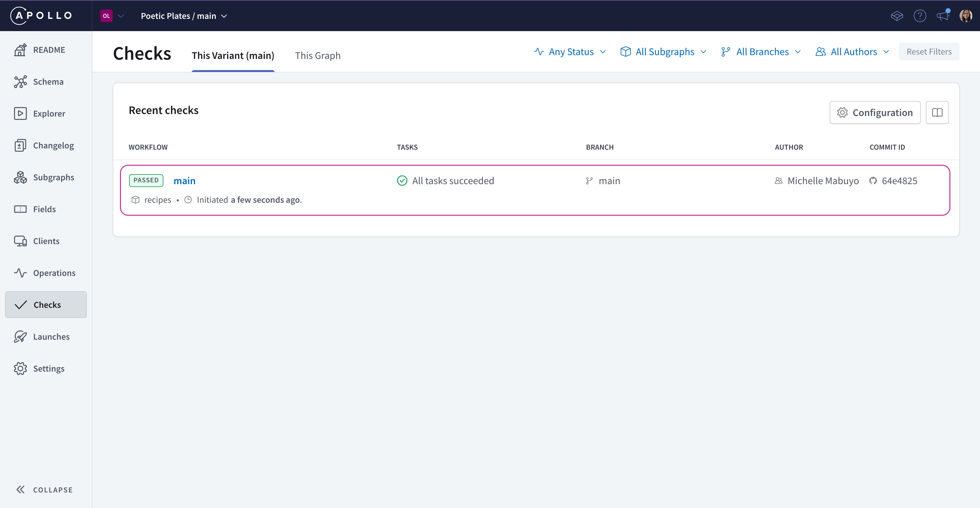The height and width of the screenshot is (508, 980).
Task: Open the All Subgraphs dropdown
Action: [664, 52]
